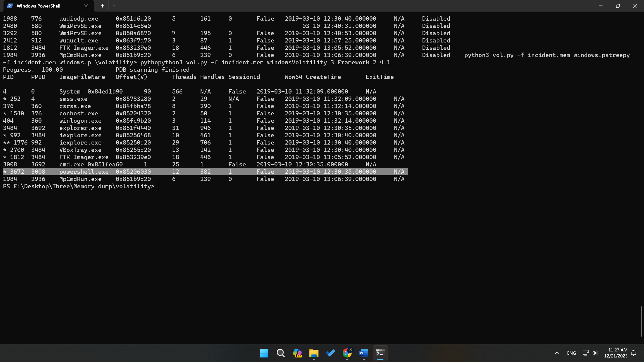
Task: Open the volume speaker icon
Action: tap(595, 353)
